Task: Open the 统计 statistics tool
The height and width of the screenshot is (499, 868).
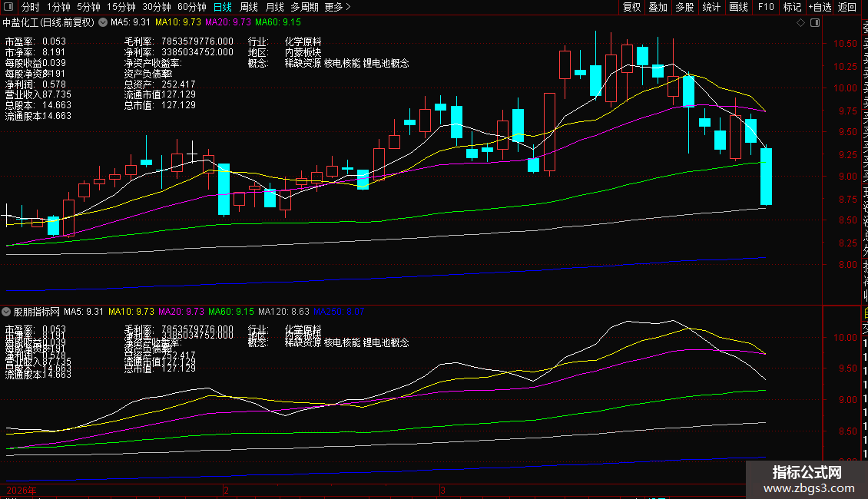Action: (711, 7)
